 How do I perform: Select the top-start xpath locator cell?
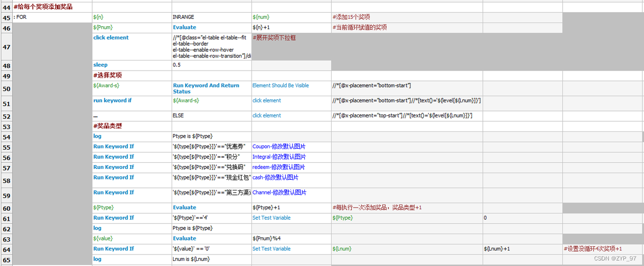click(x=407, y=116)
